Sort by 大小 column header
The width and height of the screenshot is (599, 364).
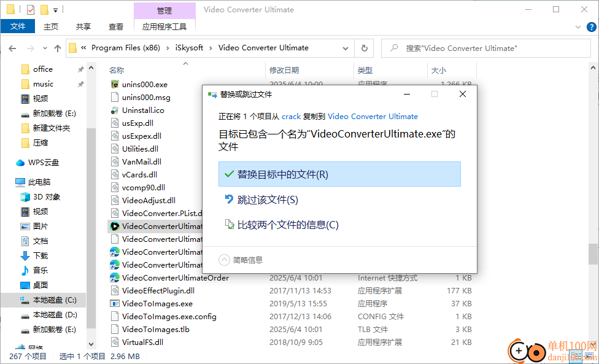[x=438, y=70]
